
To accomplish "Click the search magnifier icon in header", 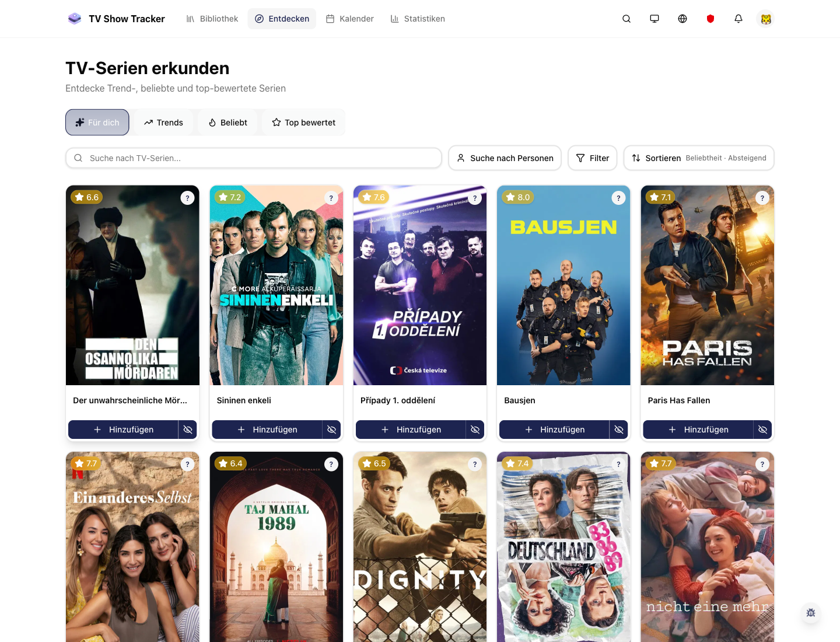I will 626,19.
